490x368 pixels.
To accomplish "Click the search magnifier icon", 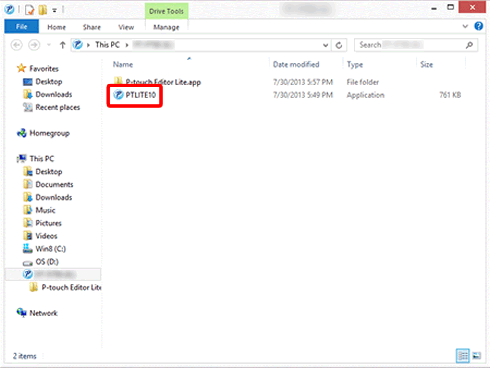I will point(469,45).
